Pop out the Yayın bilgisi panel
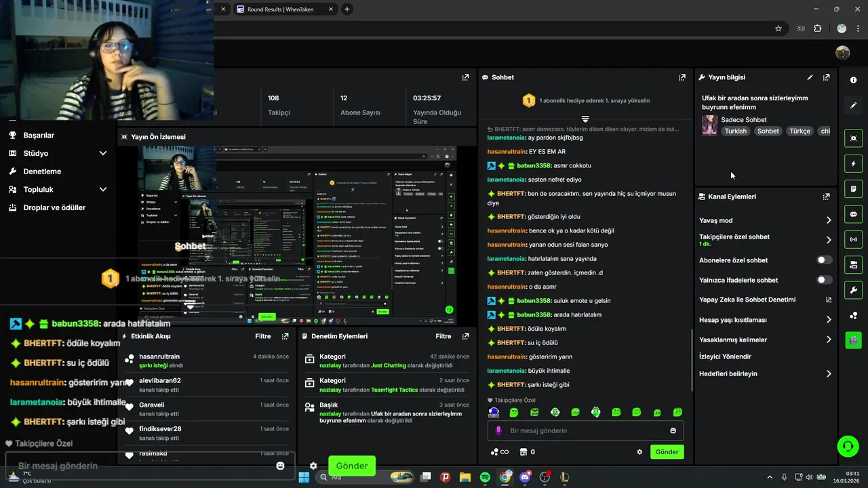The image size is (868, 488). [x=826, y=77]
